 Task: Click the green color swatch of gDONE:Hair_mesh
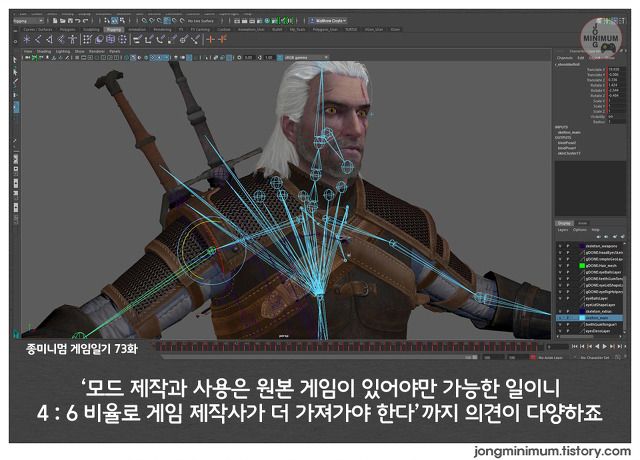click(x=582, y=266)
